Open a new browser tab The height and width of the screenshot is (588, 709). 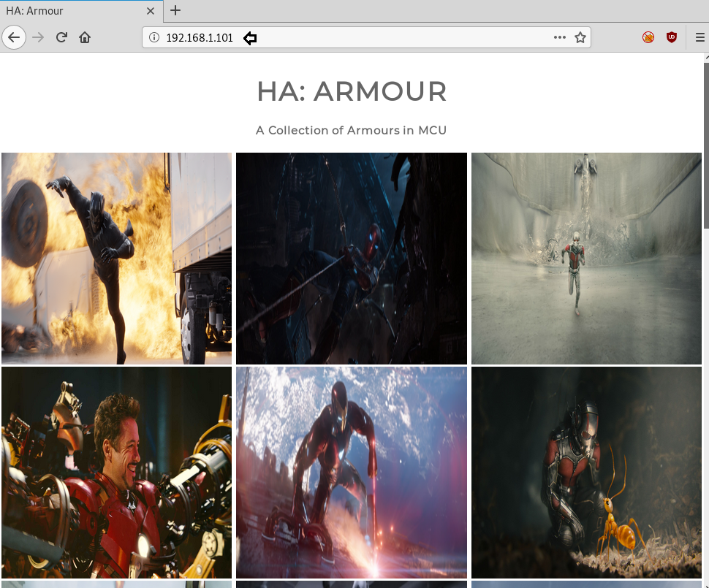click(175, 10)
